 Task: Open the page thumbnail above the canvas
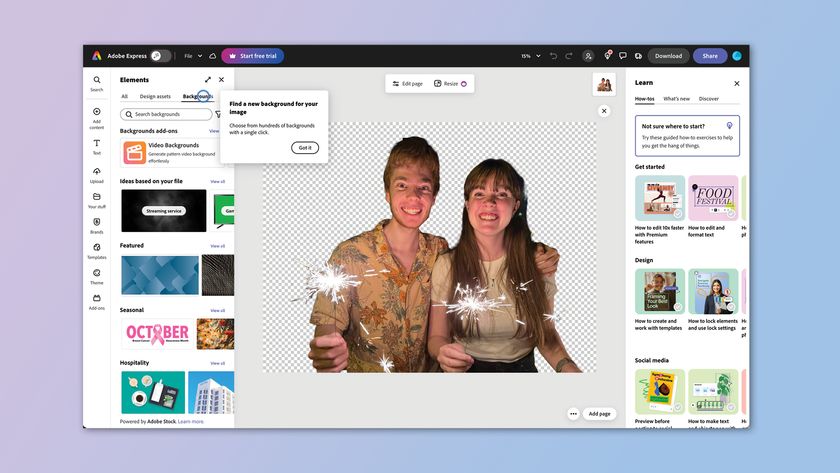(x=604, y=84)
